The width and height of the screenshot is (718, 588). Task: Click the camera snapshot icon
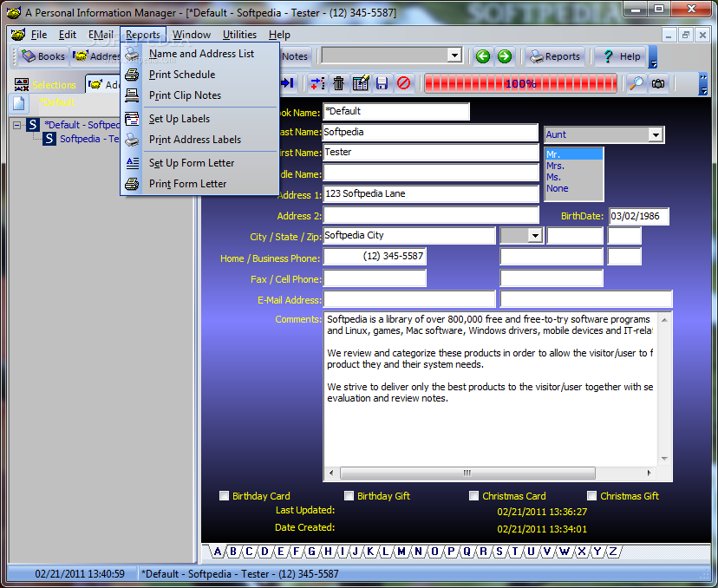(658, 83)
